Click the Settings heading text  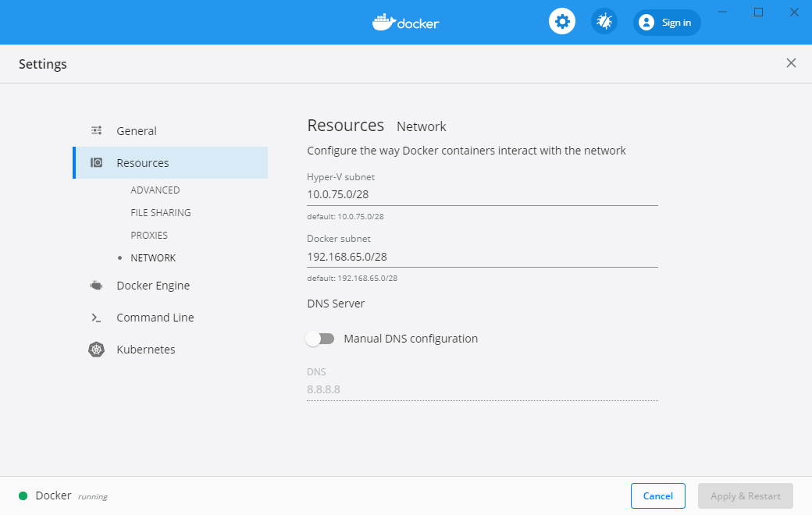click(x=43, y=64)
